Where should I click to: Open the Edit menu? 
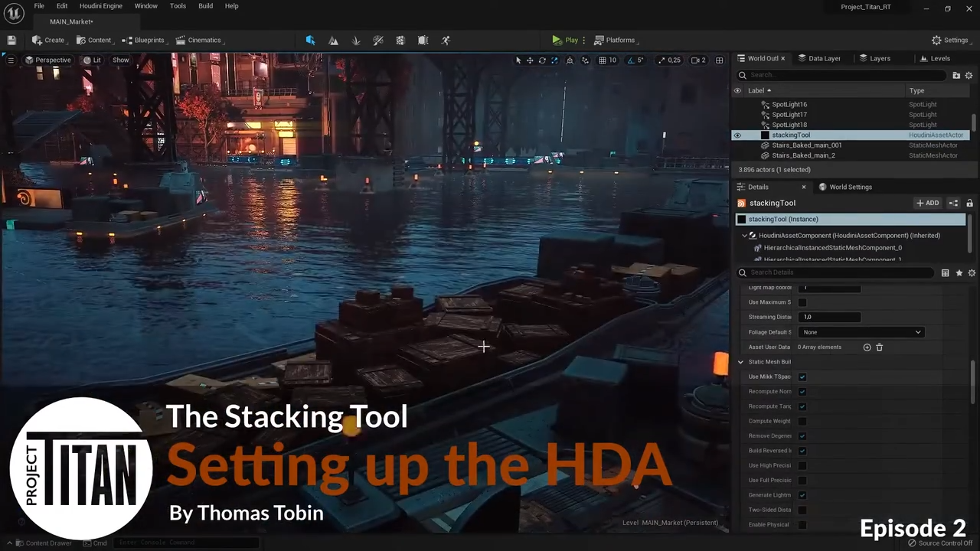click(x=62, y=6)
